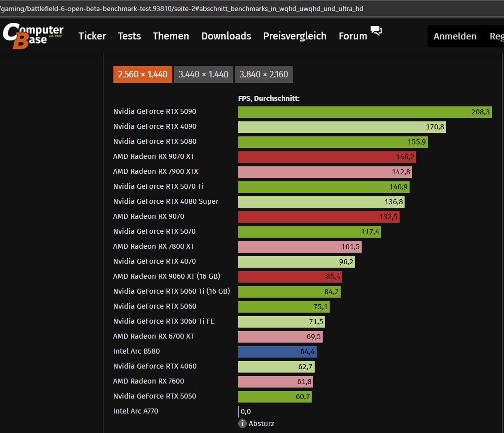Click the RX 7600 bar showing 61,8
The image size is (504, 433).
pyautogui.click(x=276, y=382)
